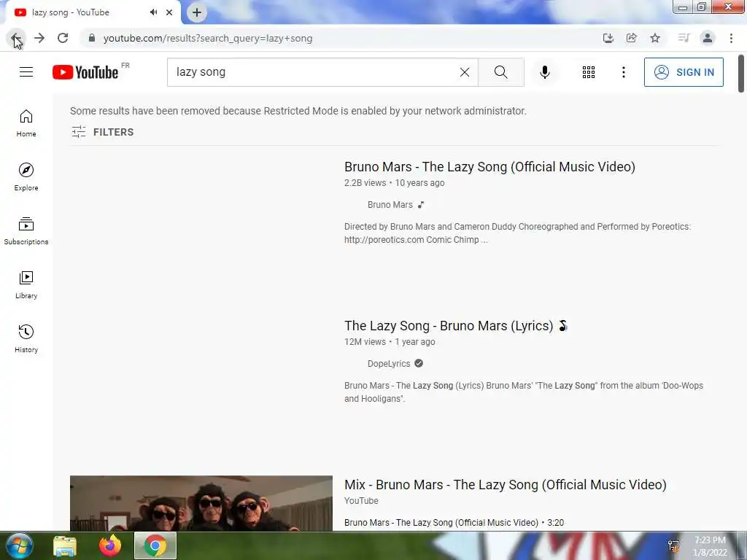Open Explore in sidebar

tap(26, 177)
